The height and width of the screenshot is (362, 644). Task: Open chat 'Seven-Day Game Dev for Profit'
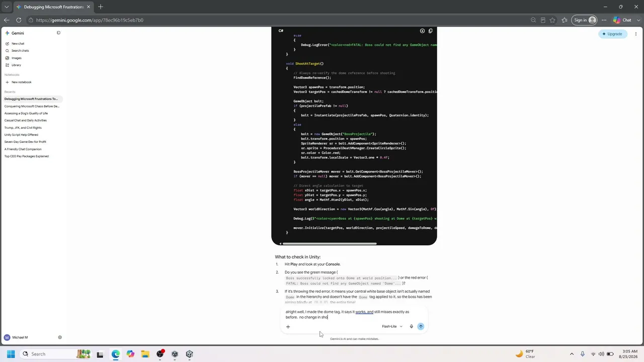(x=25, y=142)
